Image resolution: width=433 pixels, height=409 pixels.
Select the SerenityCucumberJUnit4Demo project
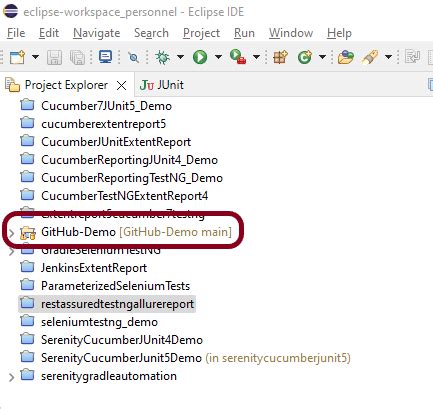[x=122, y=340]
